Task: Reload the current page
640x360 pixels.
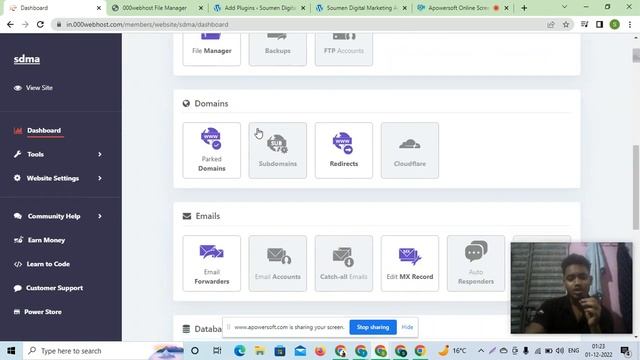Action: pos(40,24)
